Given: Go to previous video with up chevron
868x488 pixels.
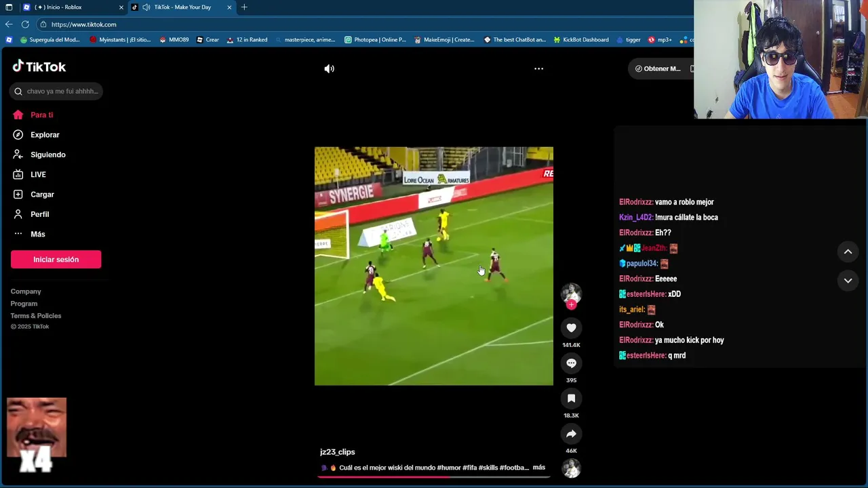Looking at the screenshot, I should click(848, 251).
